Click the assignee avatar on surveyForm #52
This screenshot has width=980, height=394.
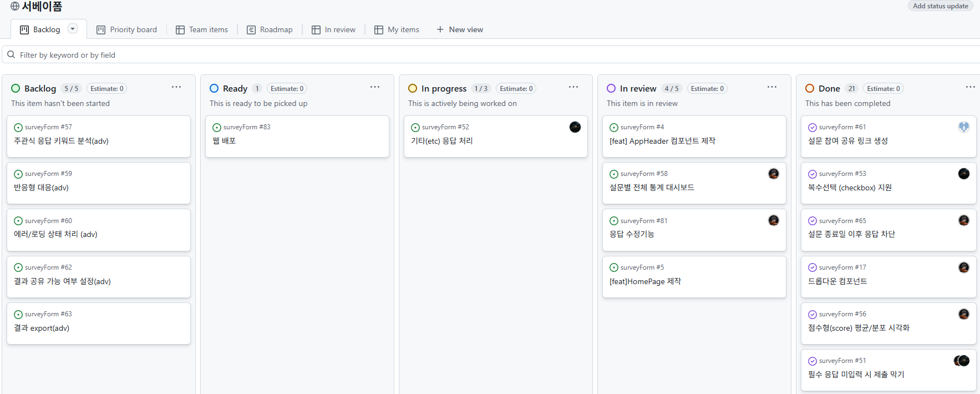[x=575, y=127]
